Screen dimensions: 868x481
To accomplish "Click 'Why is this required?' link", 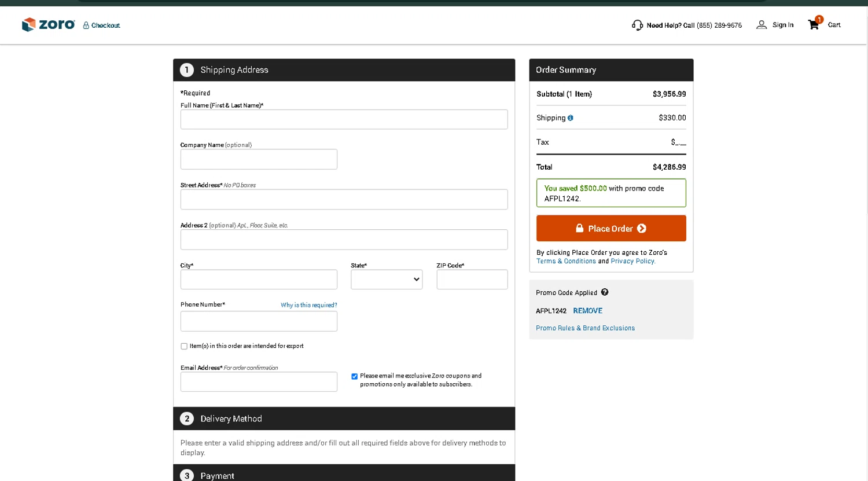I will [308, 305].
